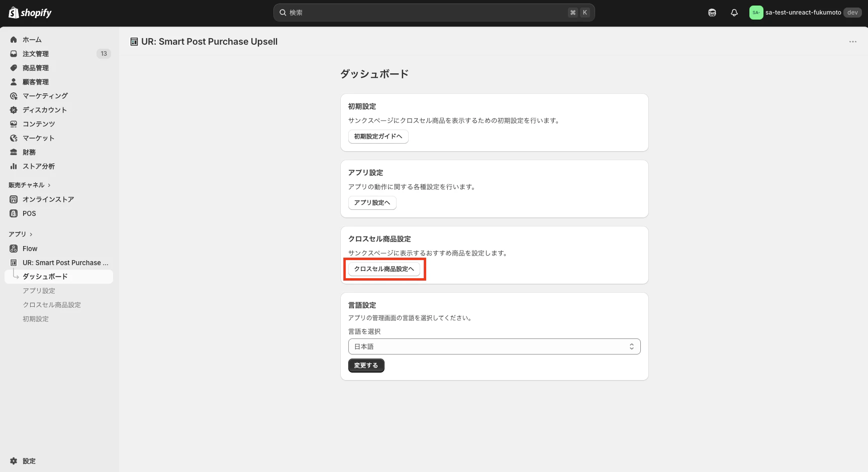Select the 顧客管理 person icon

pyautogui.click(x=14, y=82)
